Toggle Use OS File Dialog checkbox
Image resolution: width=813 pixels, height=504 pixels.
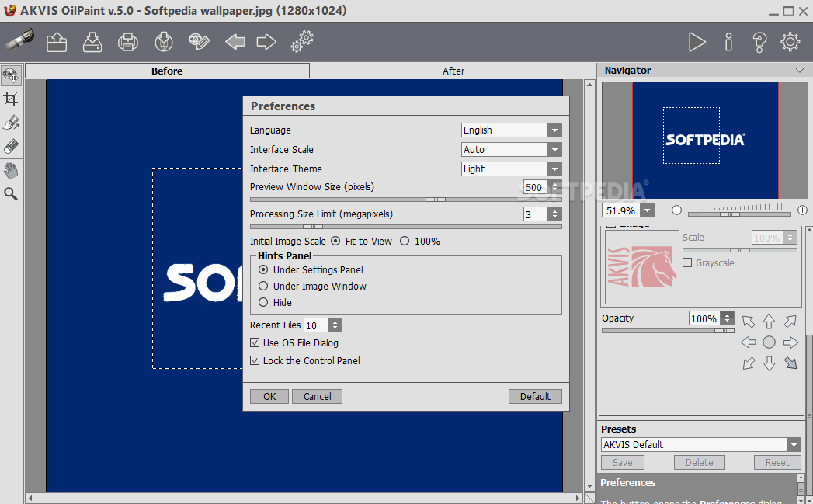255,342
